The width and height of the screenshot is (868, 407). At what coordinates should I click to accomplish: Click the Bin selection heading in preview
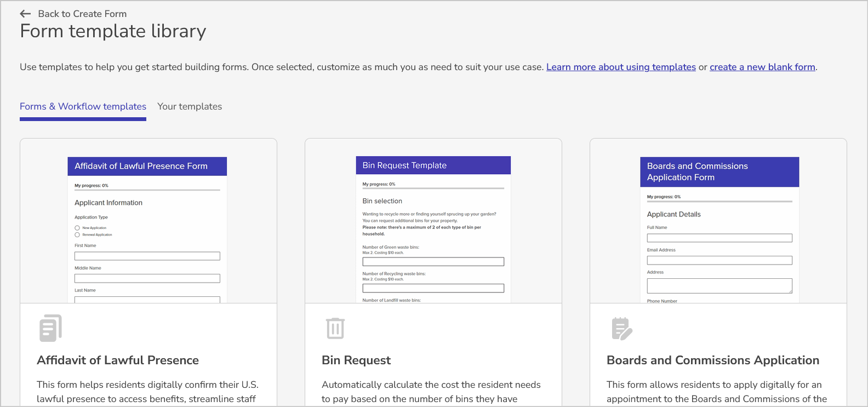pyautogui.click(x=382, y=201)
